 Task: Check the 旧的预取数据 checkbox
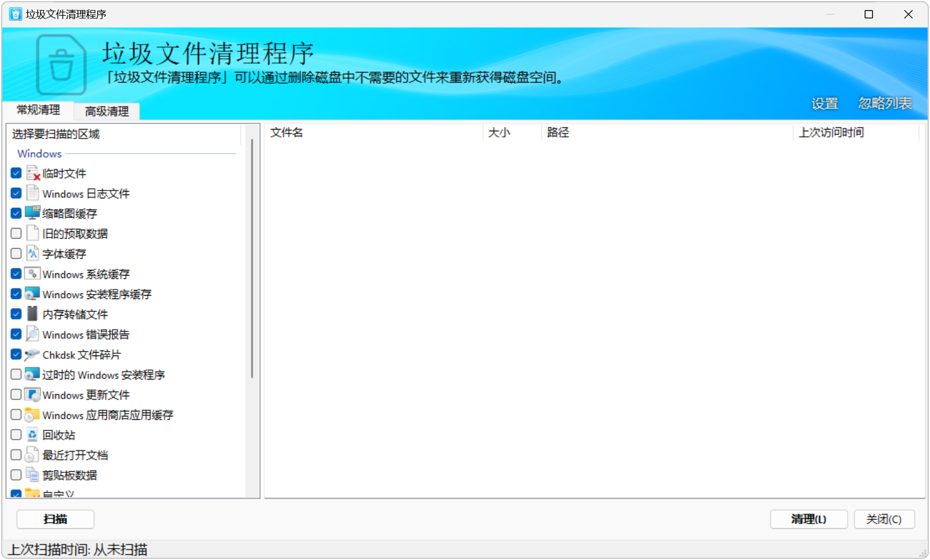pyautogui.click(x=16, y=234)
